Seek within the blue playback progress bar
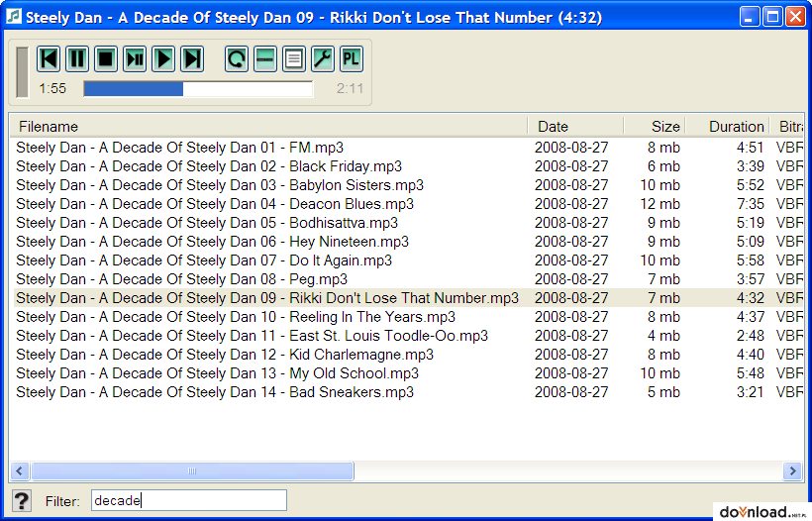Viewport: 812px width, 521px height. [198, 88]
